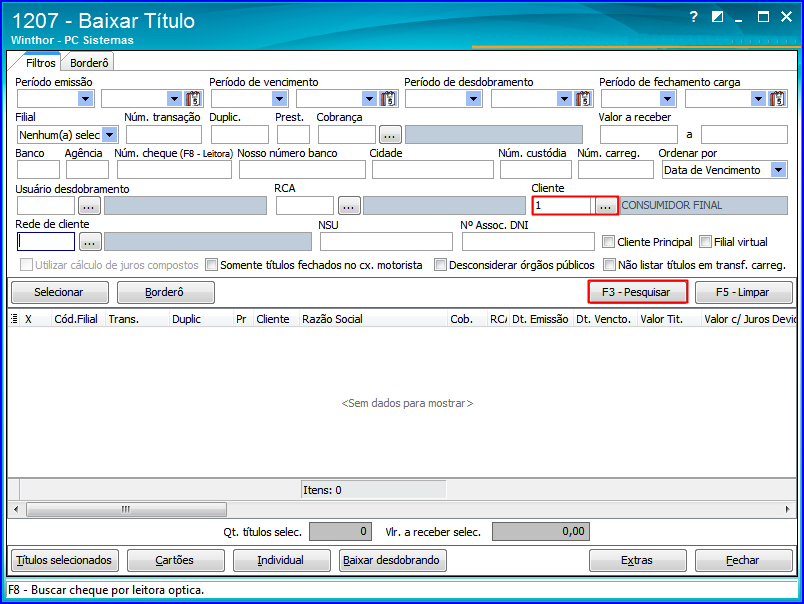Click the horizontal scrollbar thumb
This screenshot has width=804, height=604.
tap(127, 509)
